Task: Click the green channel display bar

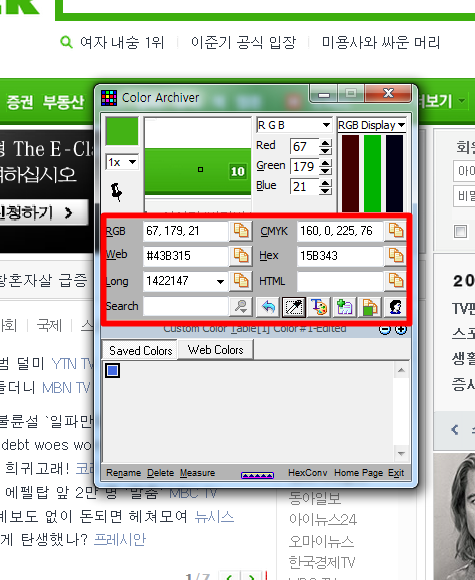Action: pyautogui.click(x=372, y=173)
